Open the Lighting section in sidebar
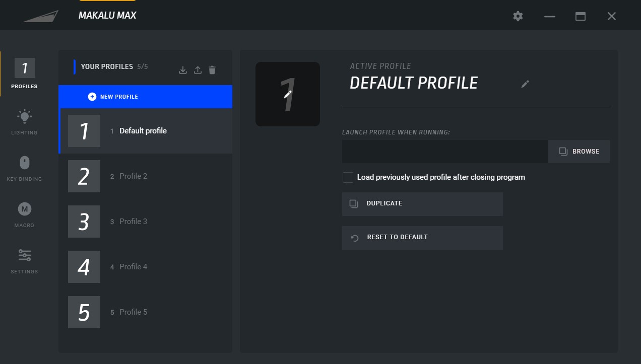 click(x=24, y=121)
